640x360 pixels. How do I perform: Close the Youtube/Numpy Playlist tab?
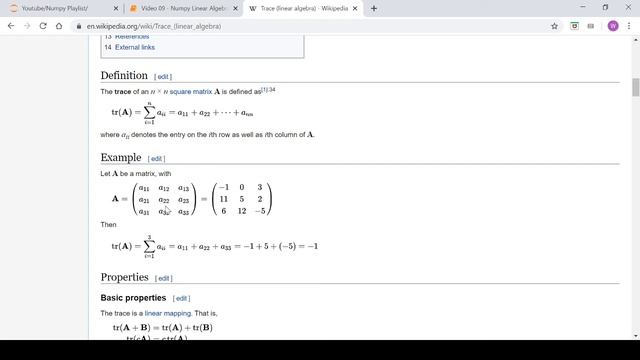[x=116, y=8]
